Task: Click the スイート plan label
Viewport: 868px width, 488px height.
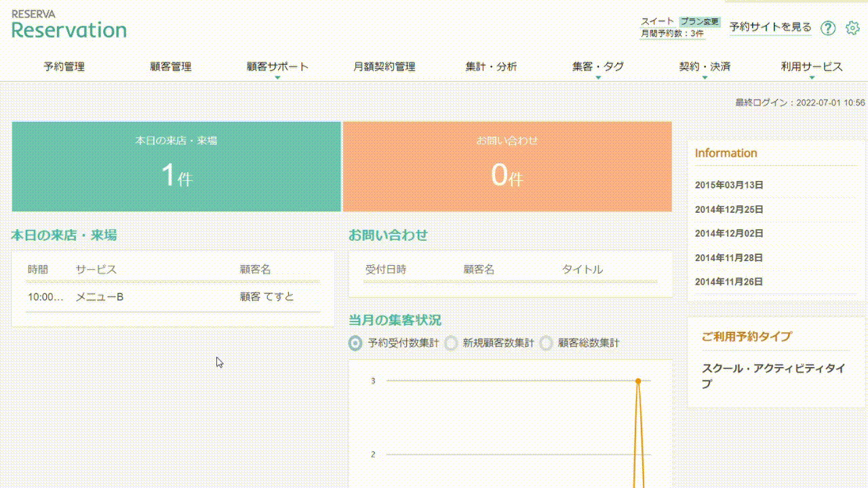Action: pyautogui.click(x=658, y=22)
